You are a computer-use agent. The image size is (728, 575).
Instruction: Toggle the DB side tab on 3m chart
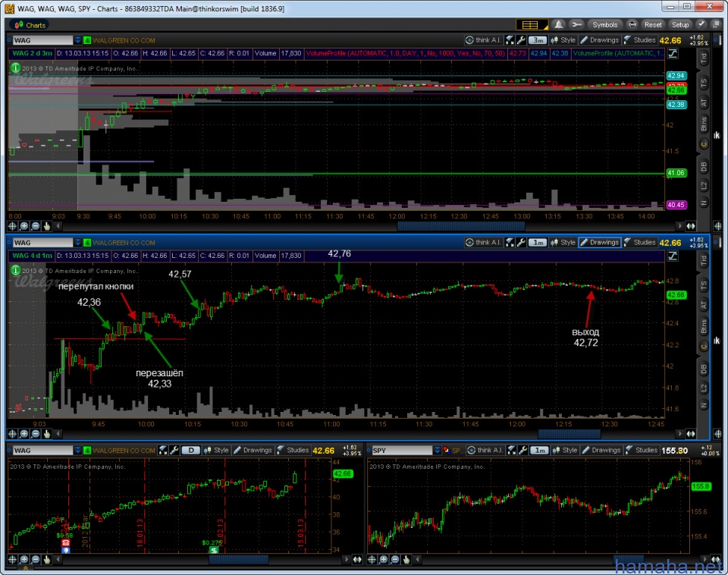704,166
